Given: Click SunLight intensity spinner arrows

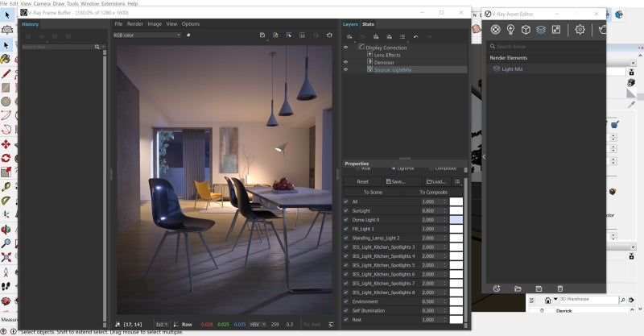Looking at the screenshot, I should coord(445,210).
